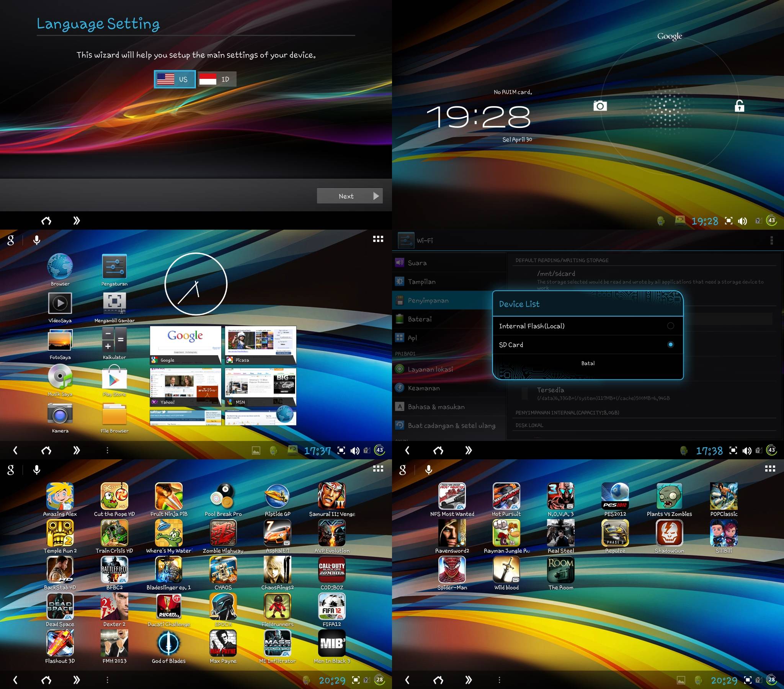Image resolution: width=784 pixels, height=689 pixels.
Task: Open Pengaturan settings app
Action: pos(114,270)
